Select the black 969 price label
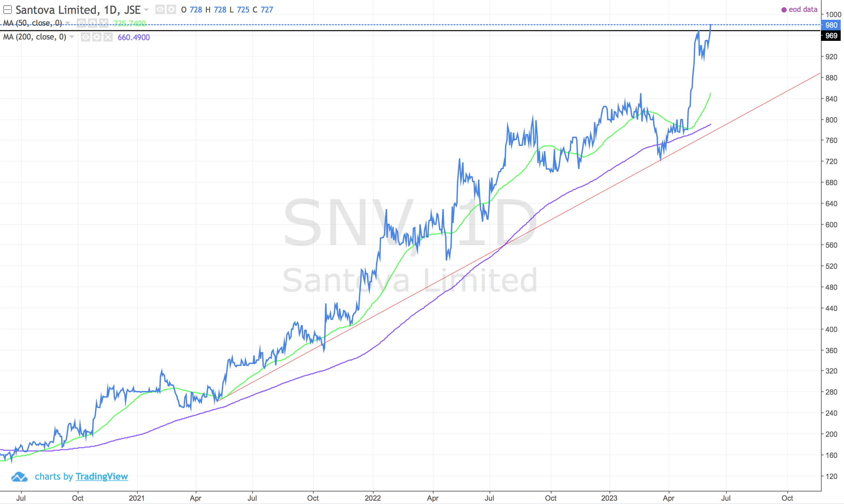This screenshot has width=844, height=504. (x=831, y=36)
